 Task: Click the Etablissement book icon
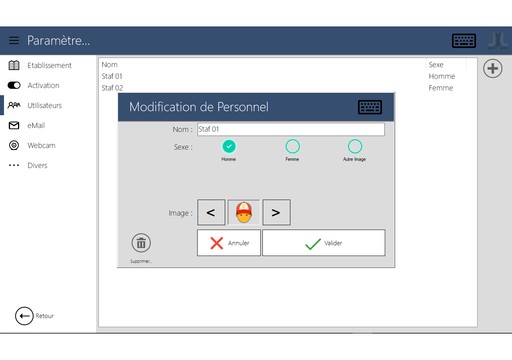pos(14,65)
